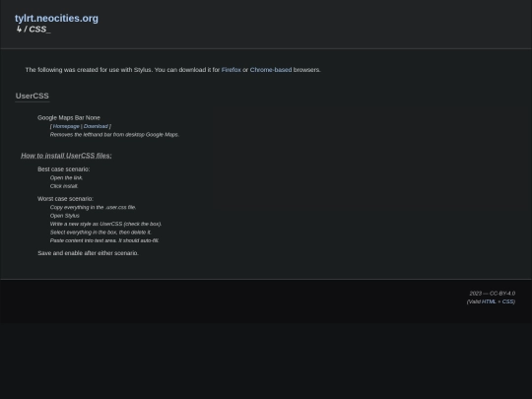532x399 pixels.
Task: Click the 'Best case scenario:' text
Action: point(64,169)
